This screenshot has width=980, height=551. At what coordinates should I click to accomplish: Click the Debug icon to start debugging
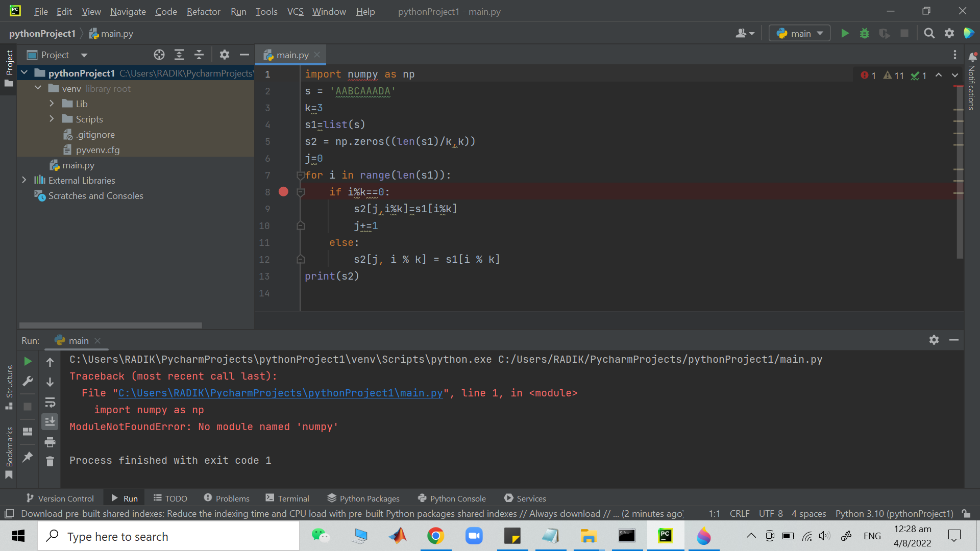coord(865,34)
